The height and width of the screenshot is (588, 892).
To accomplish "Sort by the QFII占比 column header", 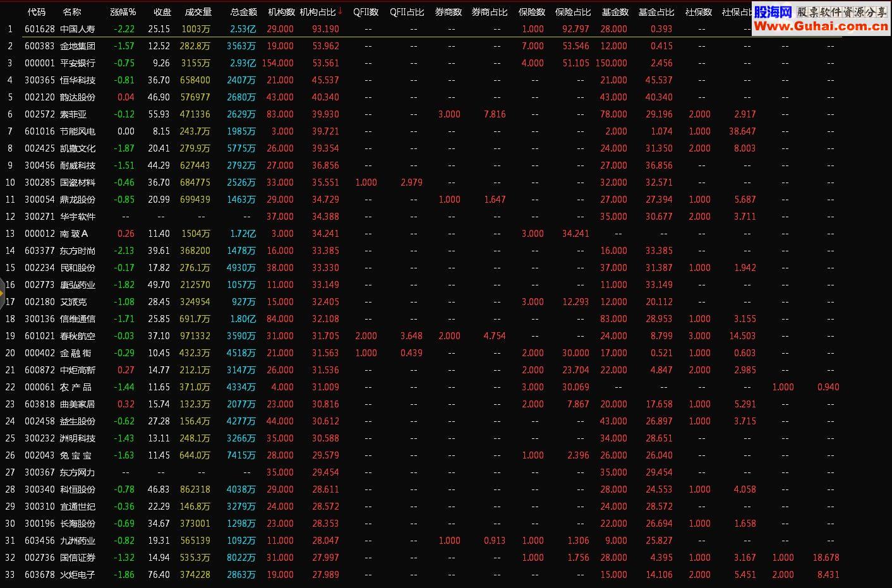I will pyautogui.click(x=407, y=12).
